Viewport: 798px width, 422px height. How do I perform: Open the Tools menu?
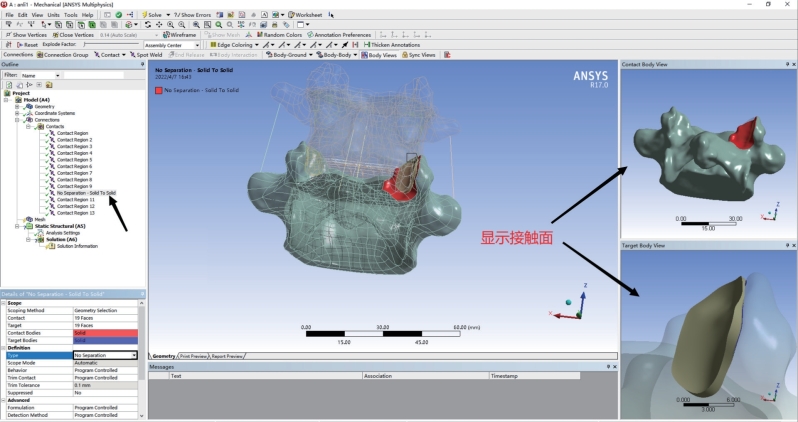[71, 15]
